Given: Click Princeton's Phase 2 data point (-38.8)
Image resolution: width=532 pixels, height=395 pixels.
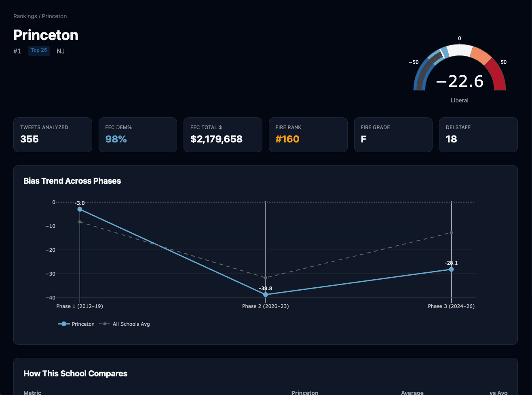Looking at the screenshot, I should [266, 295].
